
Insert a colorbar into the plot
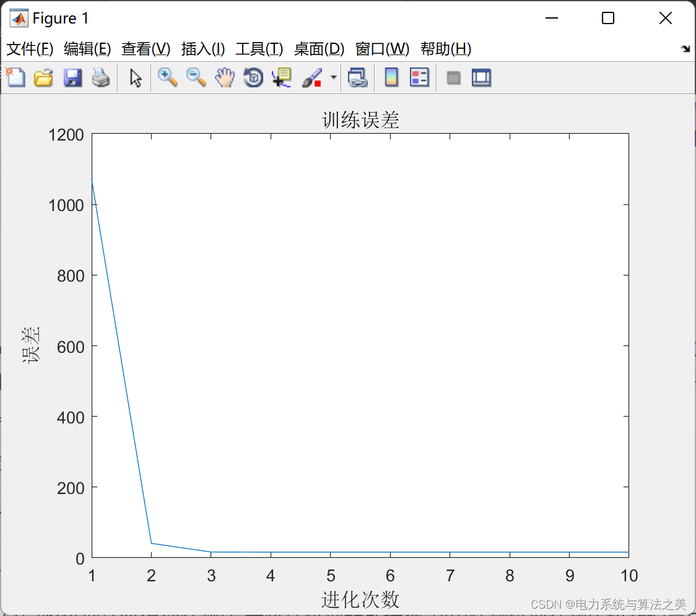(390, 77)
